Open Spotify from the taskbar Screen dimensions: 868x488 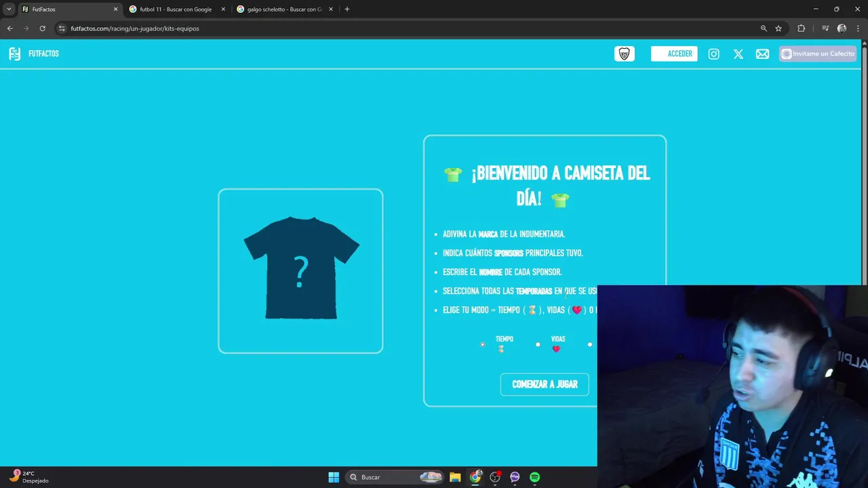534,477
